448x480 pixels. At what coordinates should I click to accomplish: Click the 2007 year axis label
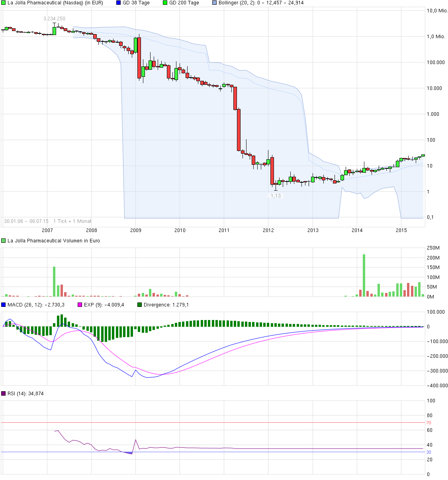(x=47, y=230)
